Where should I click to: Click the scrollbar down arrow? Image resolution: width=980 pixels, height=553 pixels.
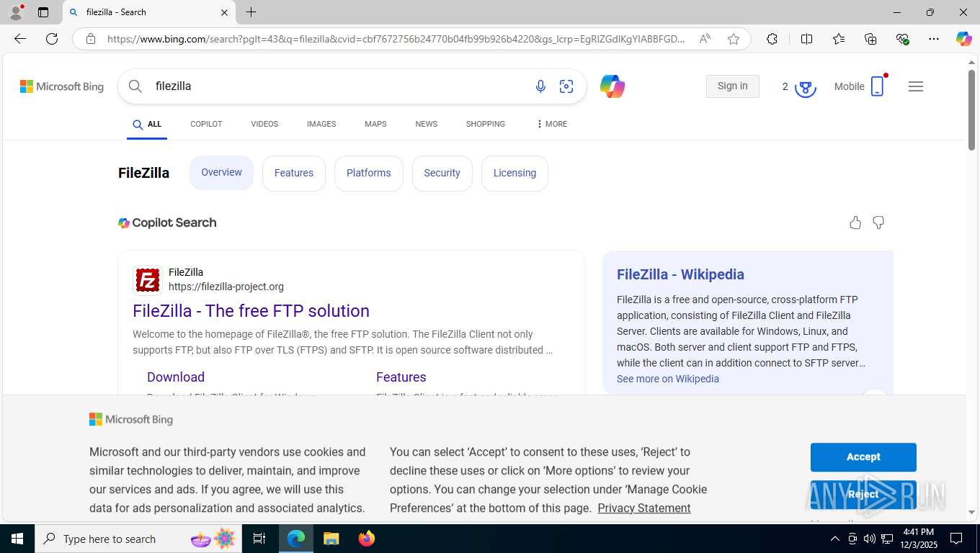click(971, 513)
